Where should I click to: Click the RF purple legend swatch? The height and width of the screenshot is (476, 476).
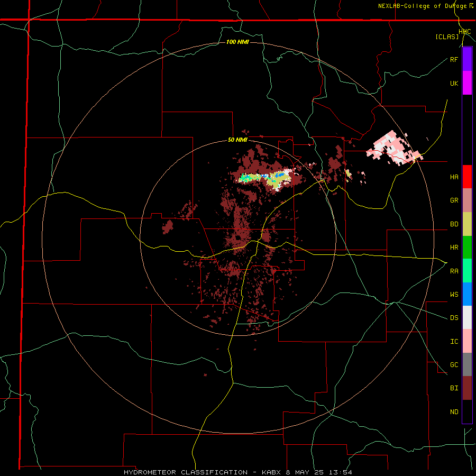coord(467,59)
